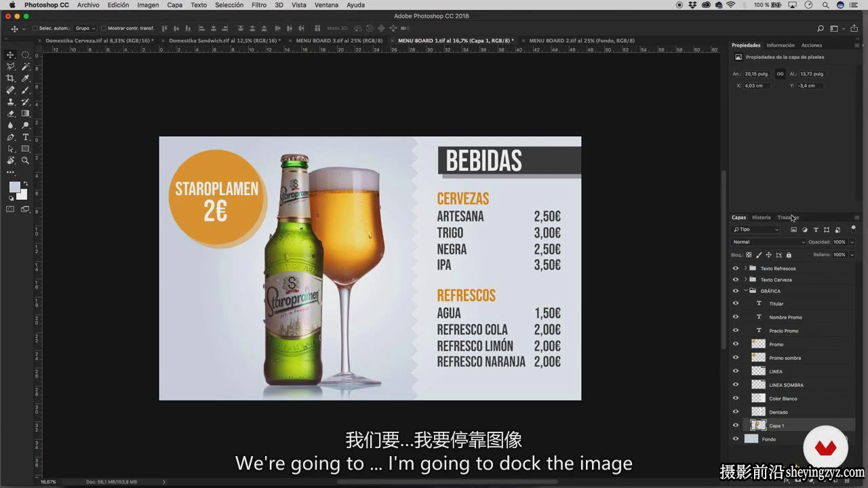Select the Horizontal Type tool
The height and width of the screenshot is (488, 868).
25,137
